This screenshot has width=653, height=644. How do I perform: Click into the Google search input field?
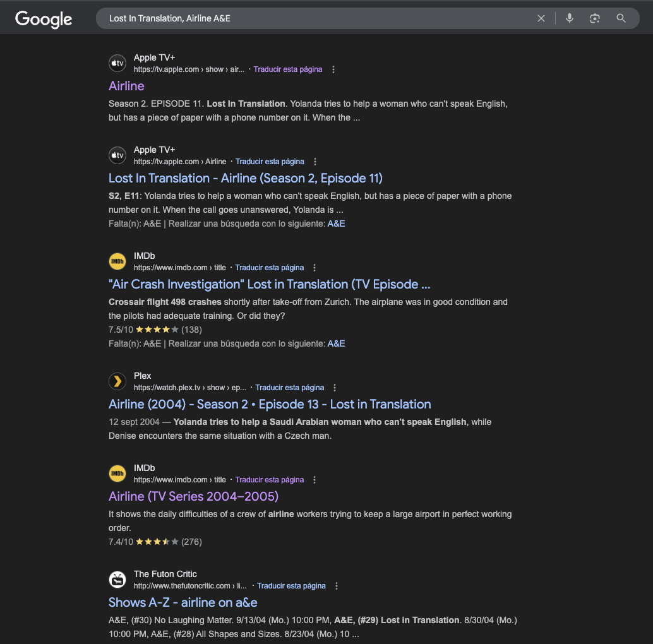[x=316, y=18]
